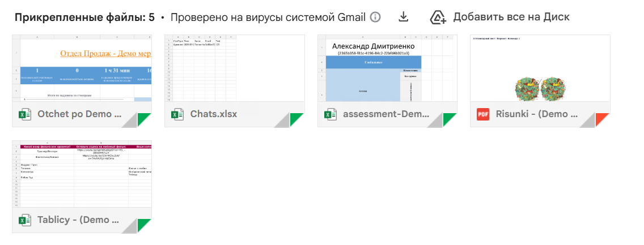Click the virus scan info icon
644x245 pixels.
[375, 17]
